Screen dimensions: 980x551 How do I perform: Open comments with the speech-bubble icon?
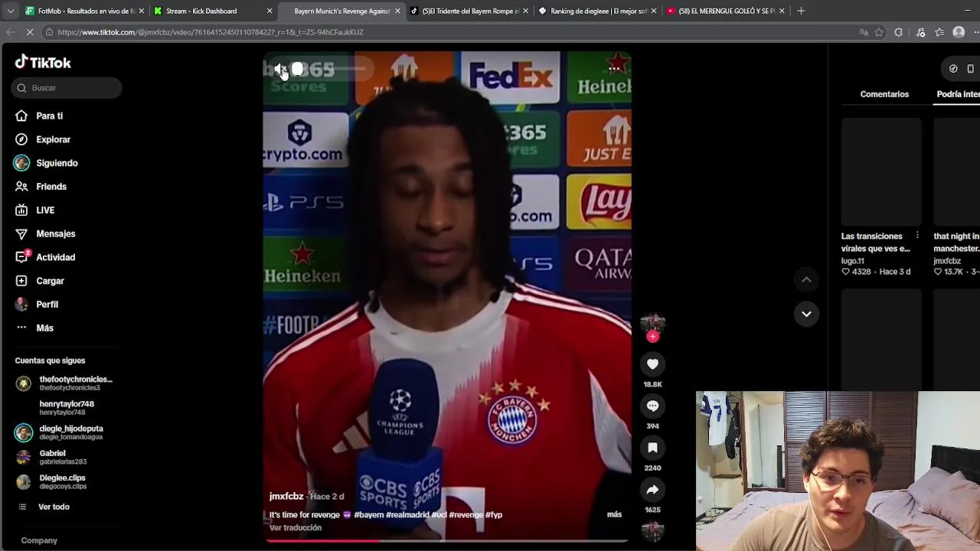[652, 406]
